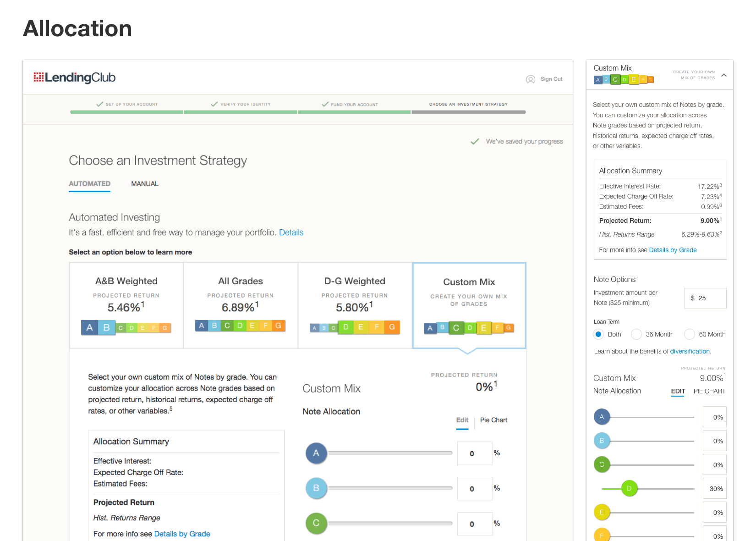Choose the Custom Mix option card
The height and width of the screenshot is (541, 756).
pyautogui.click(x=469, y=305)
